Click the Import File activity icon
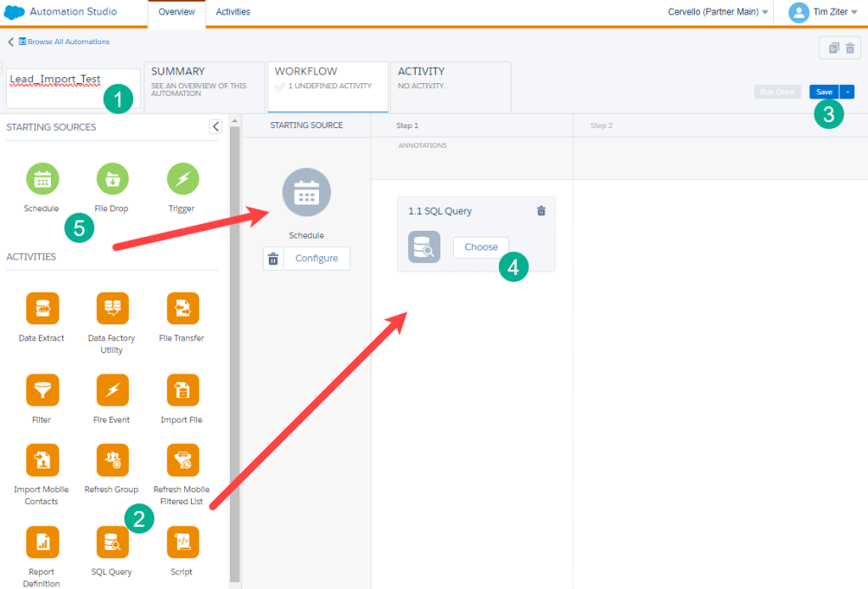 pyautogui.click(x=182, y=390)
